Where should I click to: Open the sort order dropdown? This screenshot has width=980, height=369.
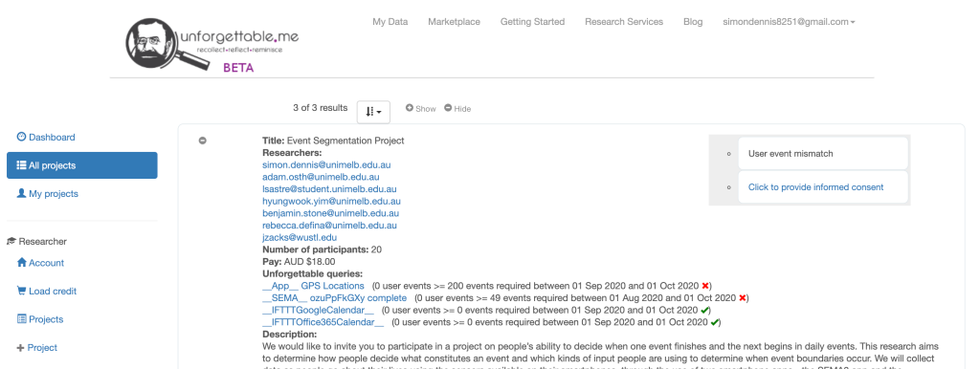pyautogui.click(x=373, y=112)
